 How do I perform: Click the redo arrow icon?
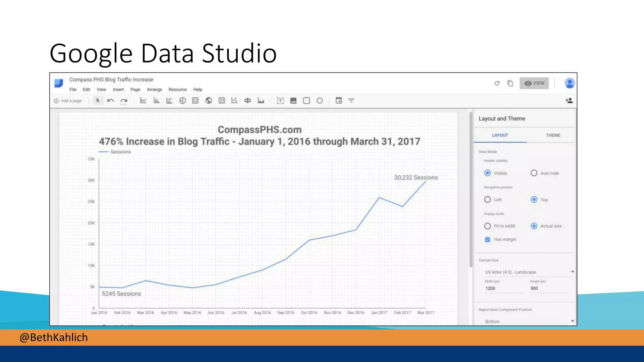pos(124,101)
